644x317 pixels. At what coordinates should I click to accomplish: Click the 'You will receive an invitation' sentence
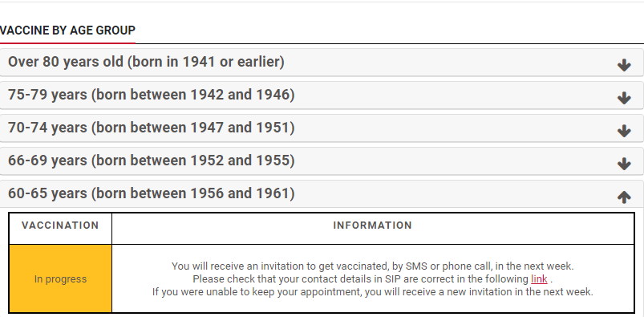[372, 266]
